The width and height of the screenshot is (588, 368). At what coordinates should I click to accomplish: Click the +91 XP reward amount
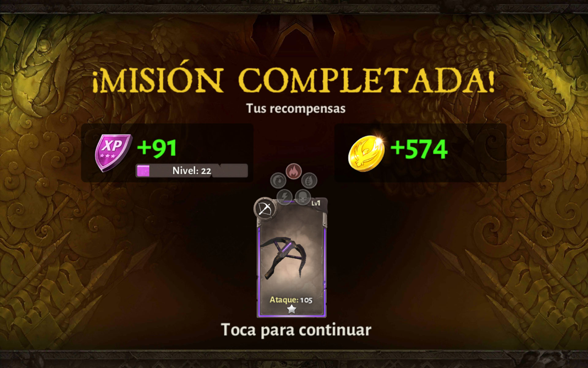point(157,148)
